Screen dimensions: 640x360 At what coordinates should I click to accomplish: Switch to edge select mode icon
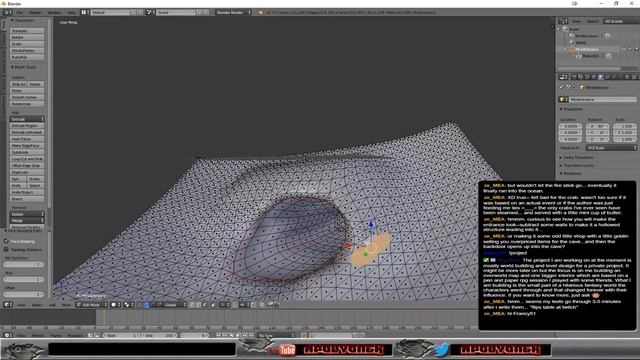(198, 304)
